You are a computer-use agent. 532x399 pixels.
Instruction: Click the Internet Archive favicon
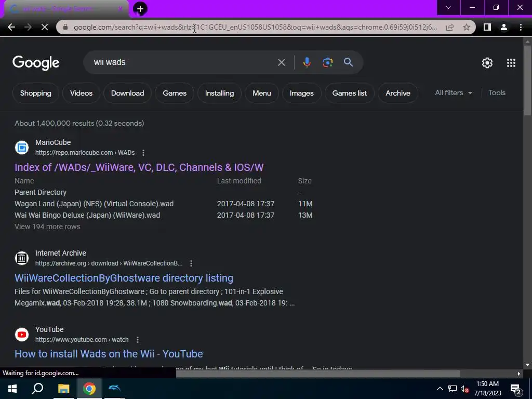[22, 258]
